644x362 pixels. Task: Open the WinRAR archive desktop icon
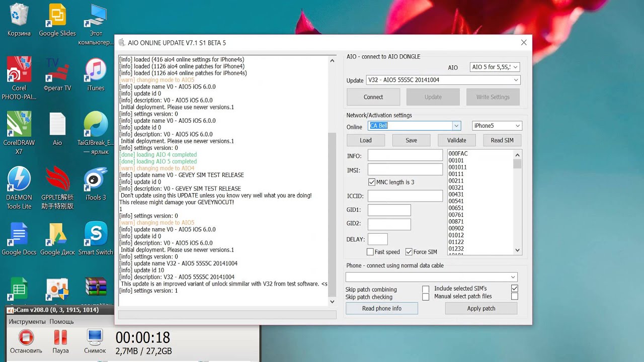[x=96, y=289]
